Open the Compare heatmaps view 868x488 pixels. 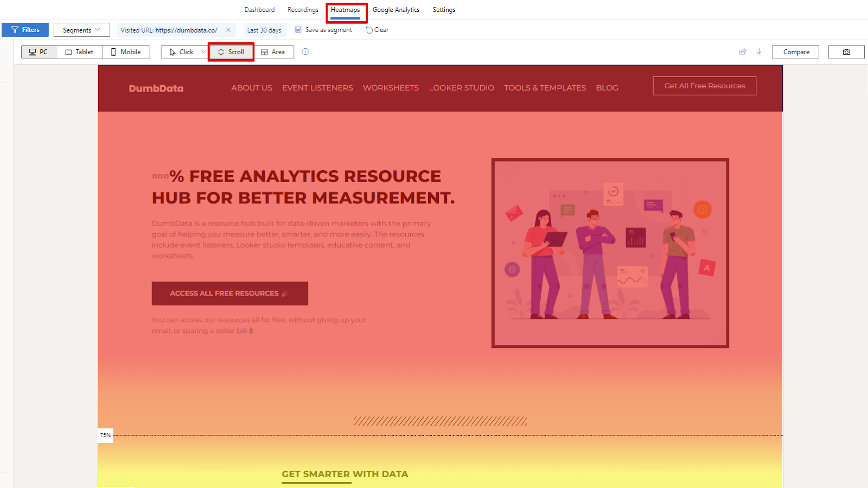tap(796, 52)
